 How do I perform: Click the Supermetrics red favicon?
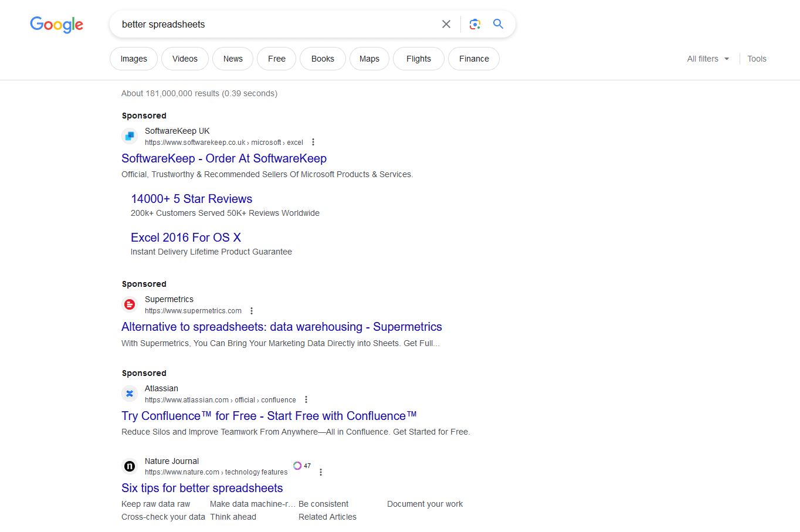[x=130, y=304]
